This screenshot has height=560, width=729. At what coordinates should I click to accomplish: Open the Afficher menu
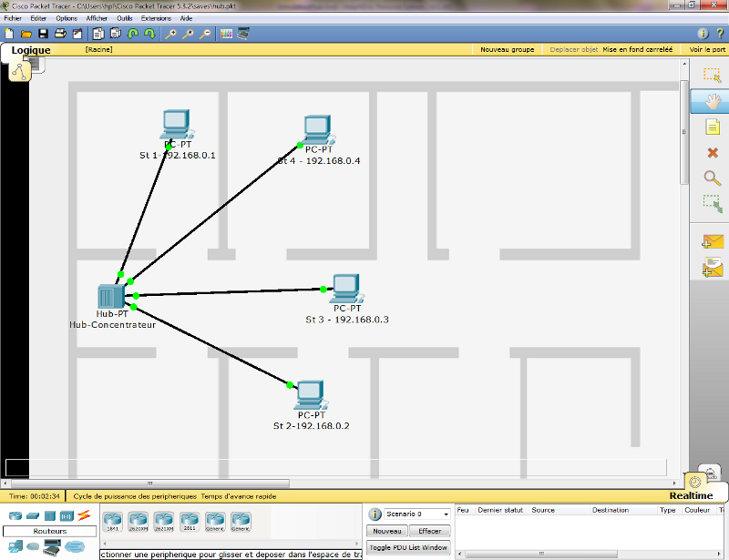click(x=97, y=18)
